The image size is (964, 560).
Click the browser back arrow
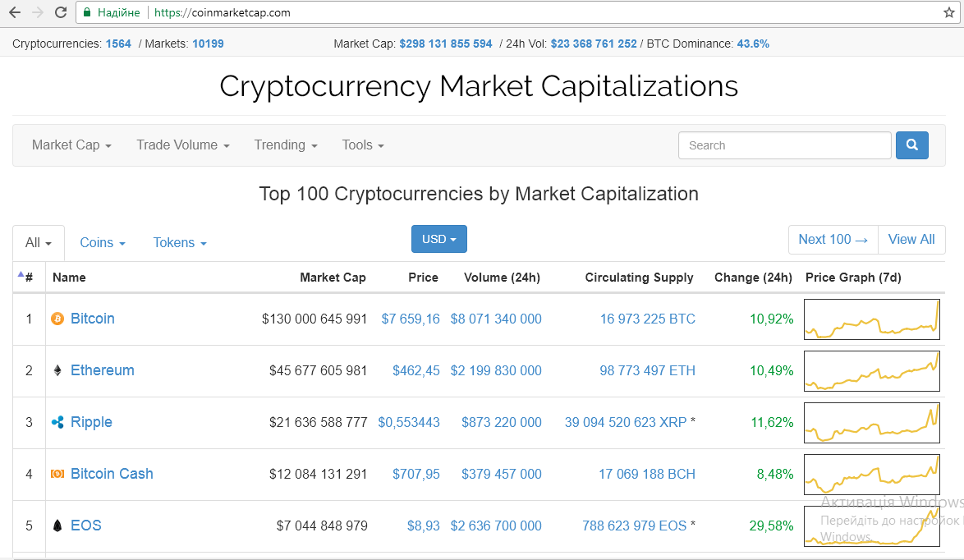pos(15,12)
